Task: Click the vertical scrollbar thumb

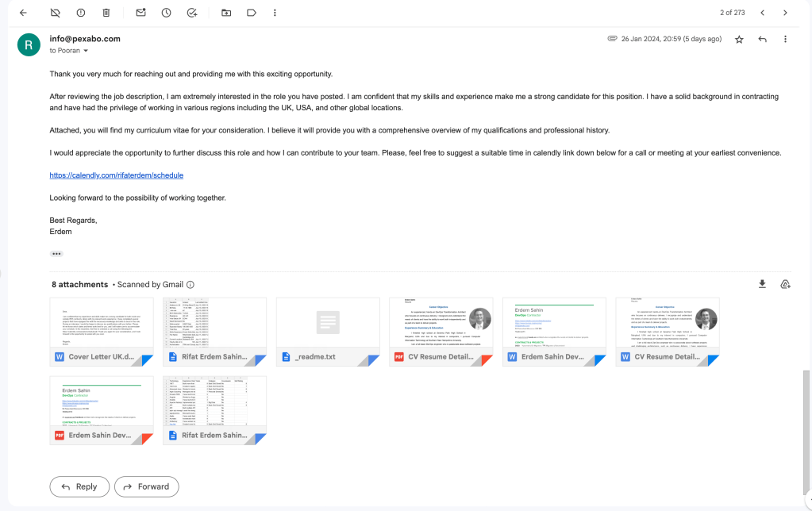Action: [x=806, y=432]
